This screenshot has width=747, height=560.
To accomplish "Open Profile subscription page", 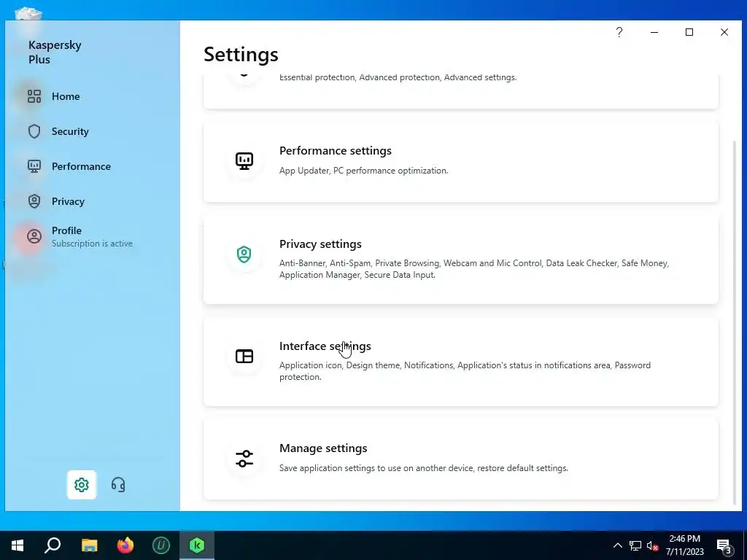I will click(93, 236).
